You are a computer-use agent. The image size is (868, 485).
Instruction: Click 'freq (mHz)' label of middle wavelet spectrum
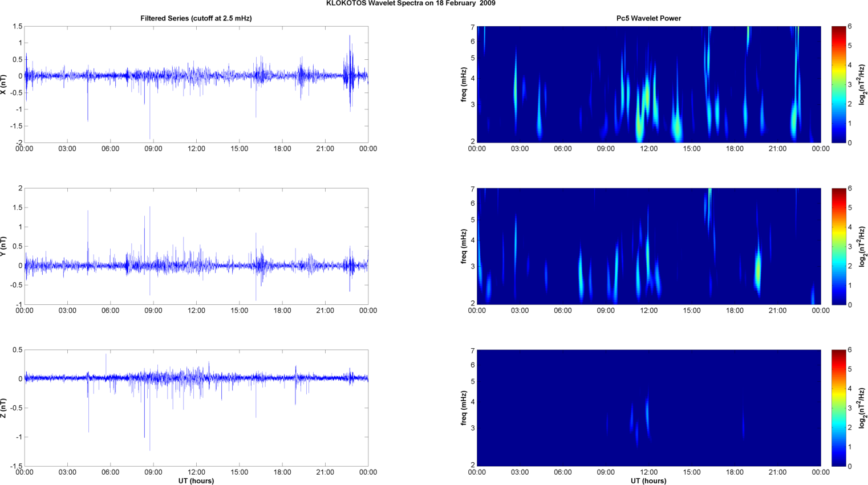point(464,246)
